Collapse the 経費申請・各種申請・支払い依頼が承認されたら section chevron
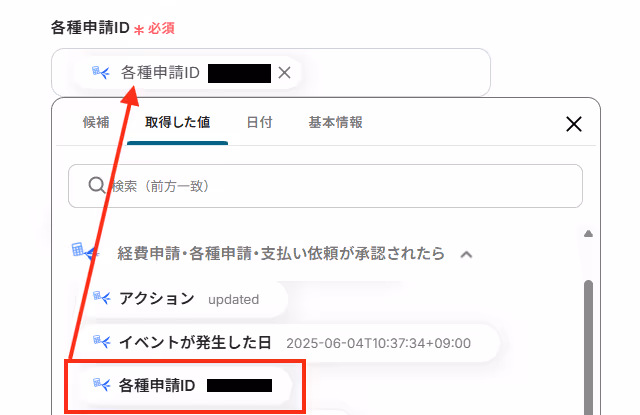The height and width of the screenshot is (415, 640). click(466, 255)
